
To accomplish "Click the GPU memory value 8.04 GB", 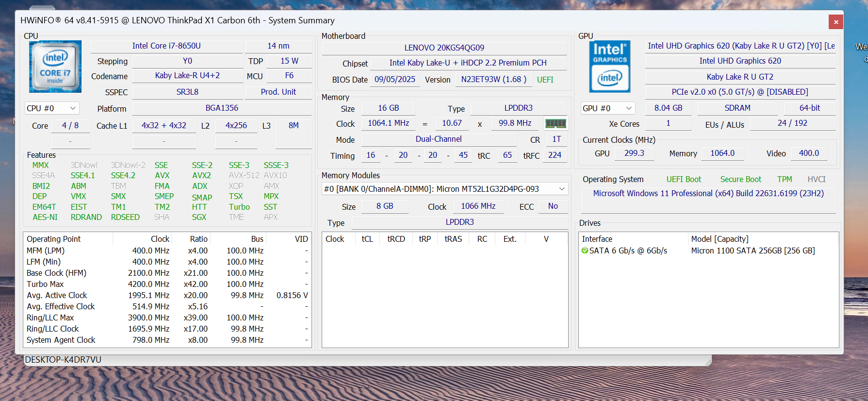I will (x=668, y=108).
